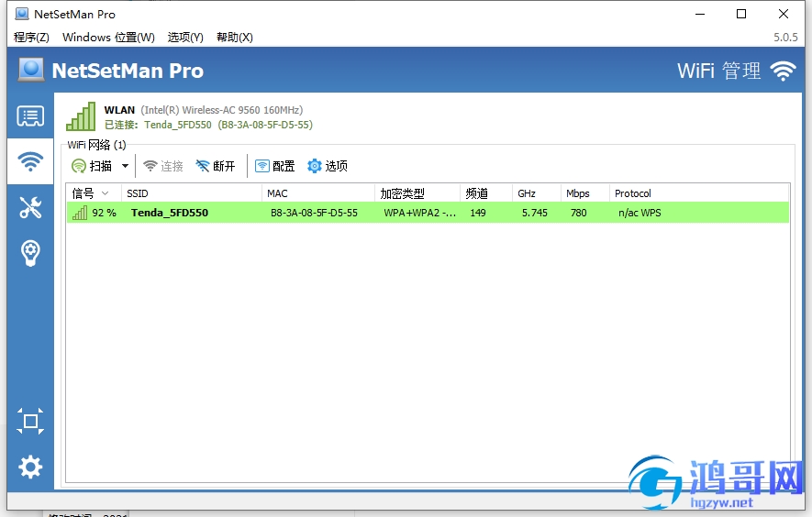Click MAC cell B8-3A-08-5F-D5-55 in list
Viewport: 812px width, 517px height.
point(314,213)
